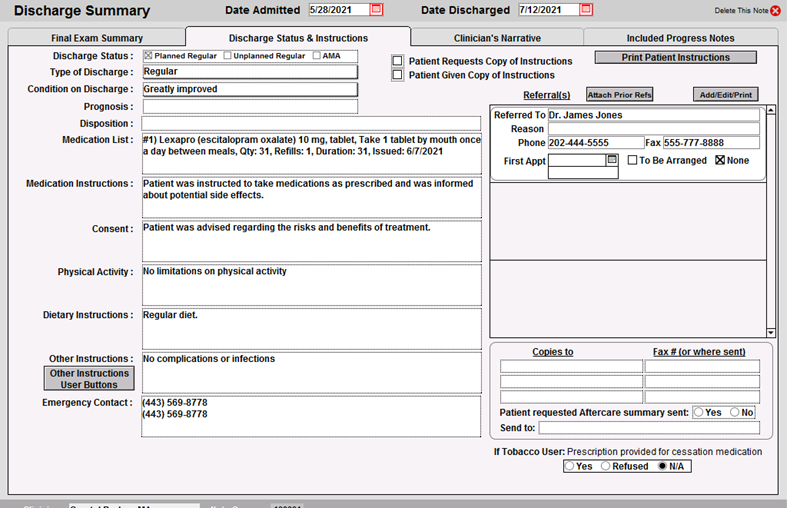Screen dimensions: 800x508
Task: Click the empty Disposition field
Action: click(x=311, y=123)
